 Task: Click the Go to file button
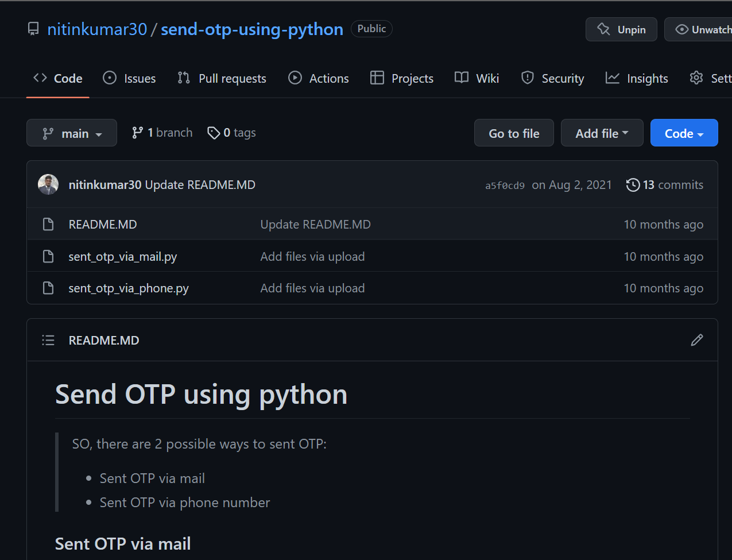click(x=514, y=133)
